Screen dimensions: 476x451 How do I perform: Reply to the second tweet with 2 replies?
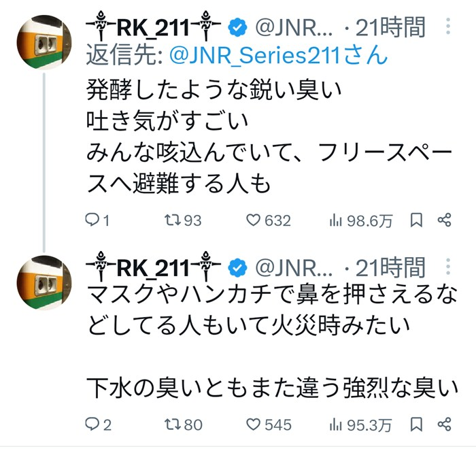[93, 424]
